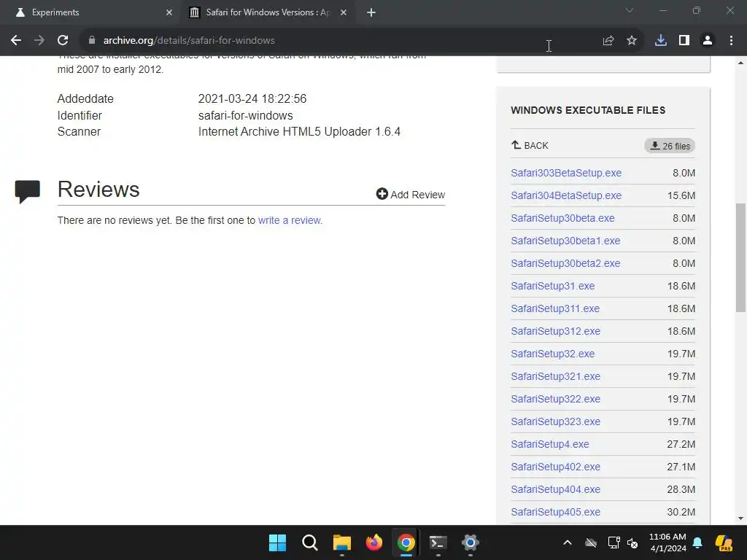The image size is (747, 560).
Task: Open SafariSetup30beta.exe link
Action: (562, 218)
